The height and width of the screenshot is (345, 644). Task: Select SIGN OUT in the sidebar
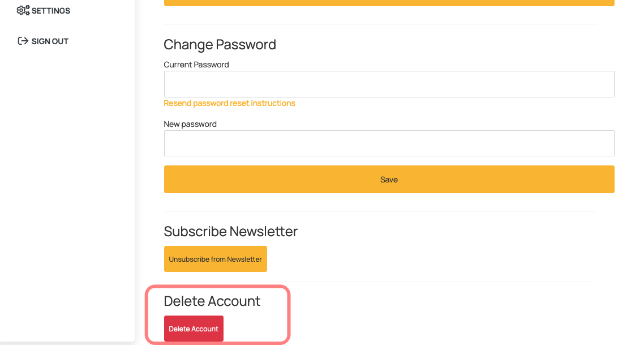click(x=43, y=41)
